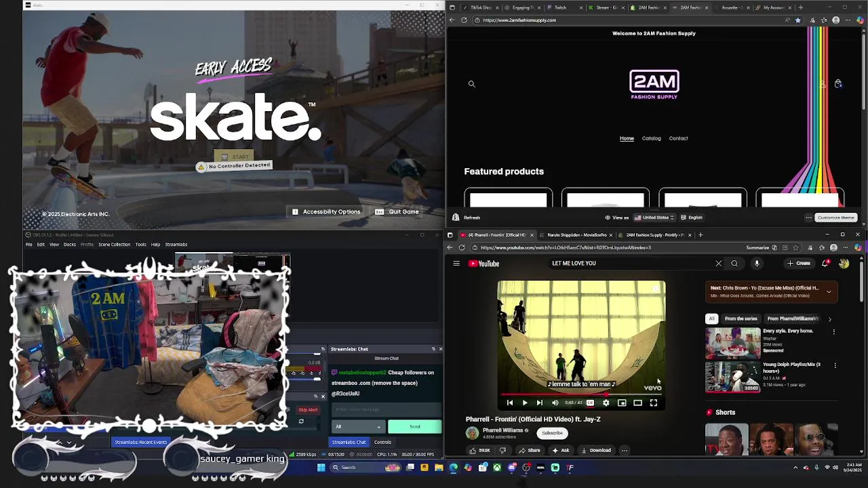Click the Send button in Streamlabs Chat
The height and width of the screenshot is (488, 868).
tap(414, 426)
